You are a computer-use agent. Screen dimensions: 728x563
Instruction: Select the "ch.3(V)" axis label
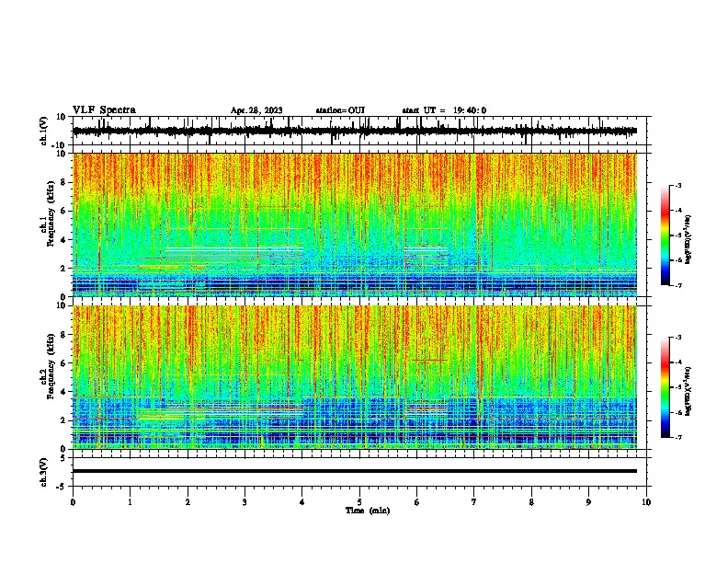44,472
